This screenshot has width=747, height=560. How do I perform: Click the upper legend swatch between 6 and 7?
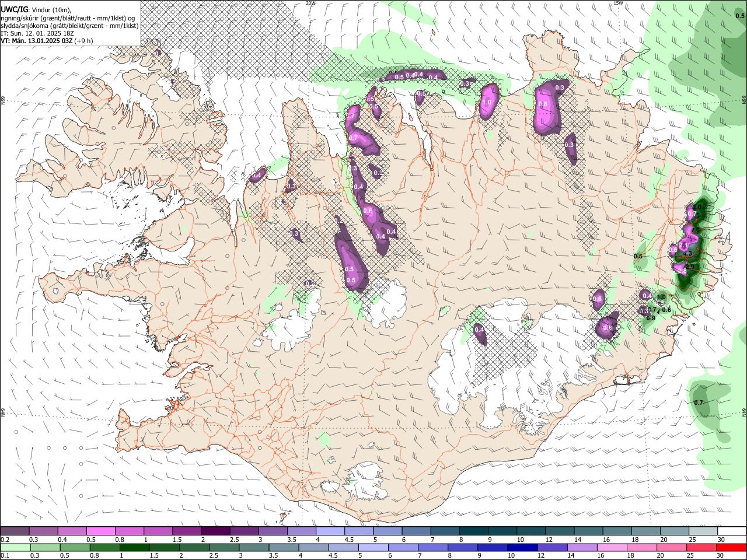point(416,531)
